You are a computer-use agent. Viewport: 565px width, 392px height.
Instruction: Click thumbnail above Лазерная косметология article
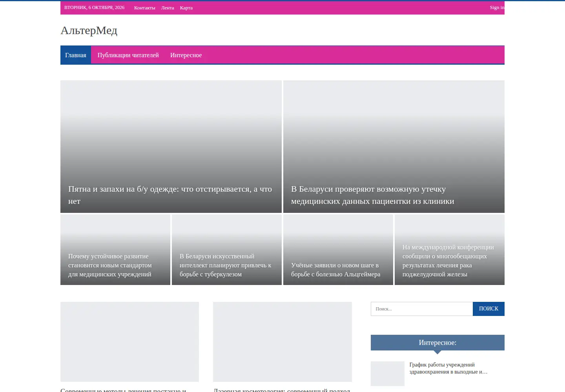[x=282, y=342]
